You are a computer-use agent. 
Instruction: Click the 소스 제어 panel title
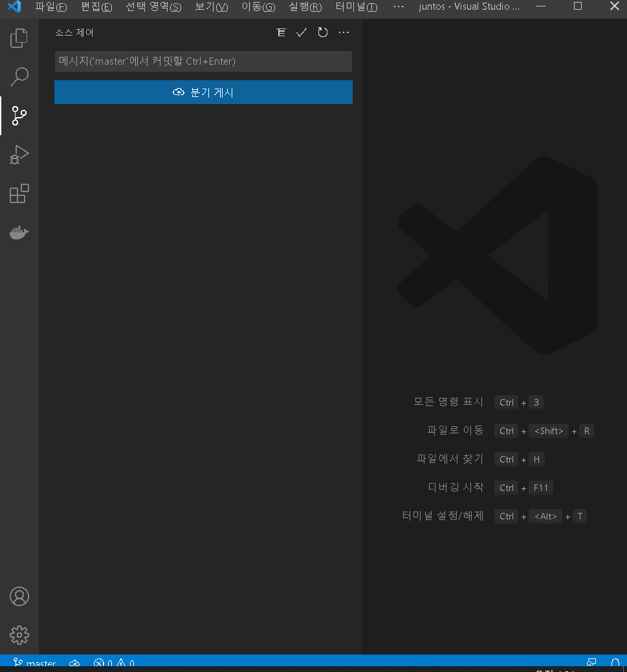74,32
